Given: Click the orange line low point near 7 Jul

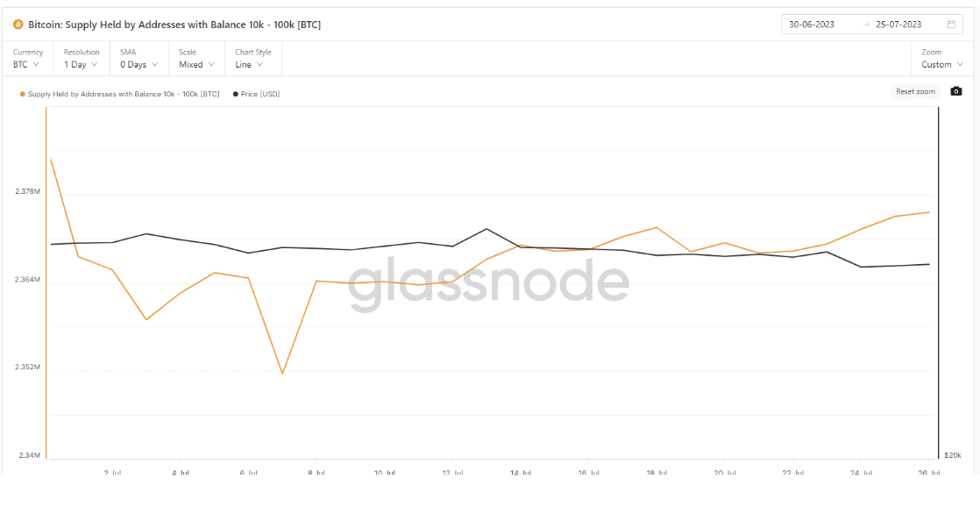Looking at the screenshot, I should click(x=282, y=373).
